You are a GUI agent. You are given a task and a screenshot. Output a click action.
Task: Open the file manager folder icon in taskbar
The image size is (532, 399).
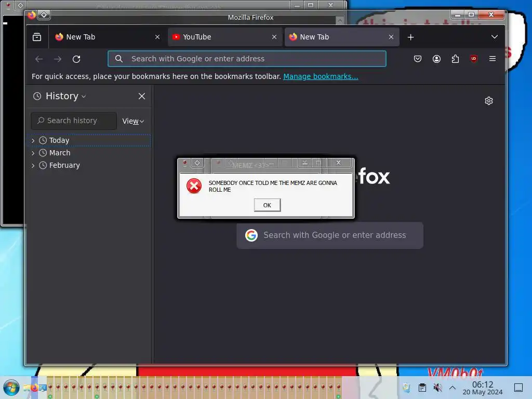coord(27,388)
